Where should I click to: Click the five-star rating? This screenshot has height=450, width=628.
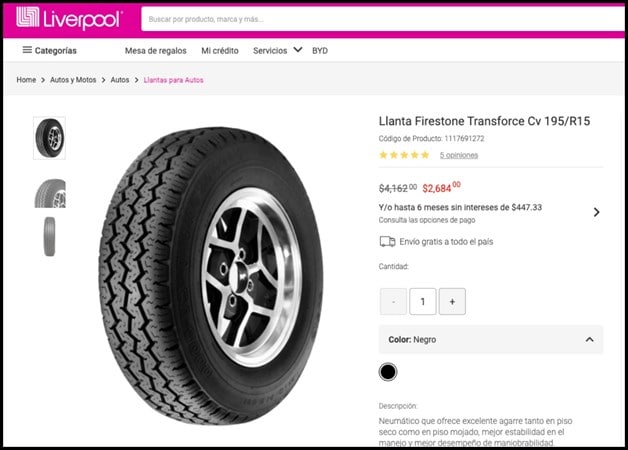pos(404,155)
